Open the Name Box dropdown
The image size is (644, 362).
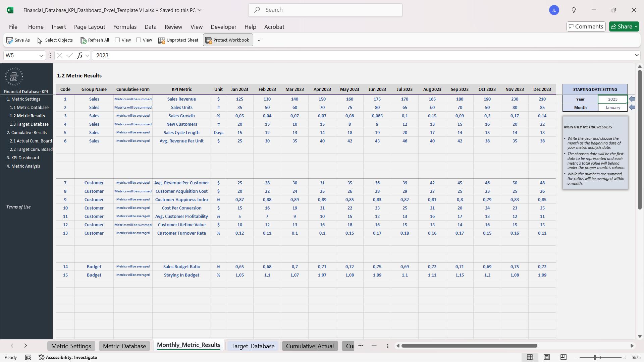41,55
